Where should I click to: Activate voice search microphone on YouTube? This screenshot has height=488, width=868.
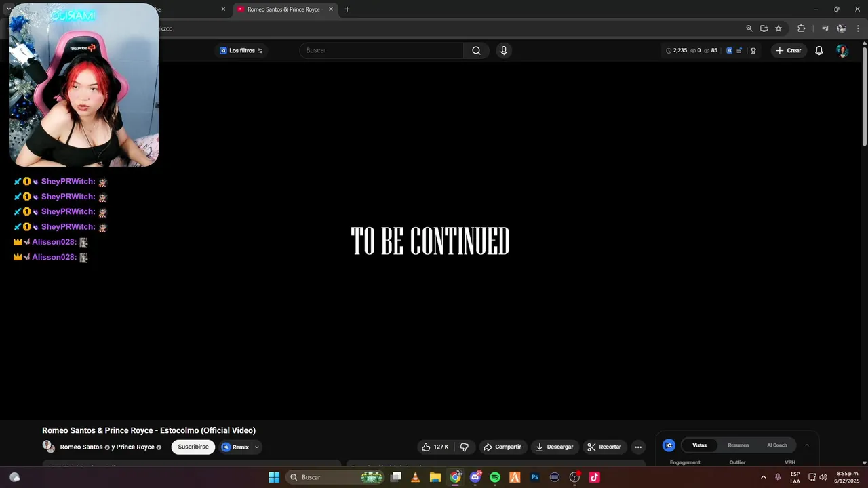[503, 50]
